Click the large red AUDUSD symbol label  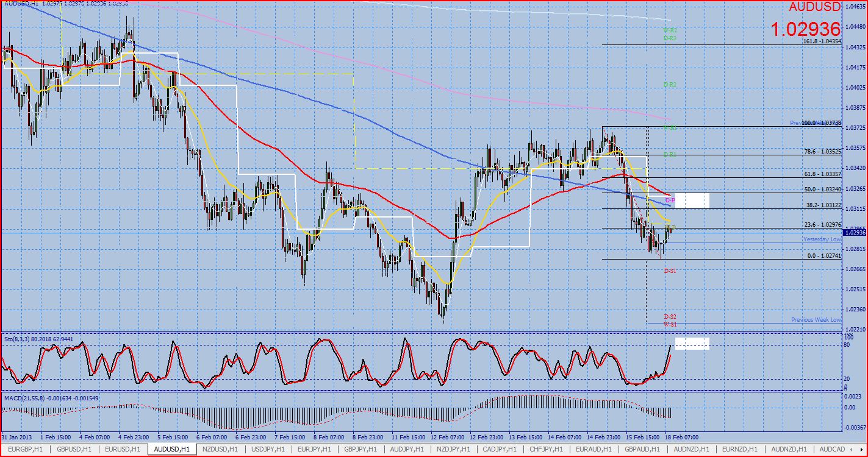(815, 7)
